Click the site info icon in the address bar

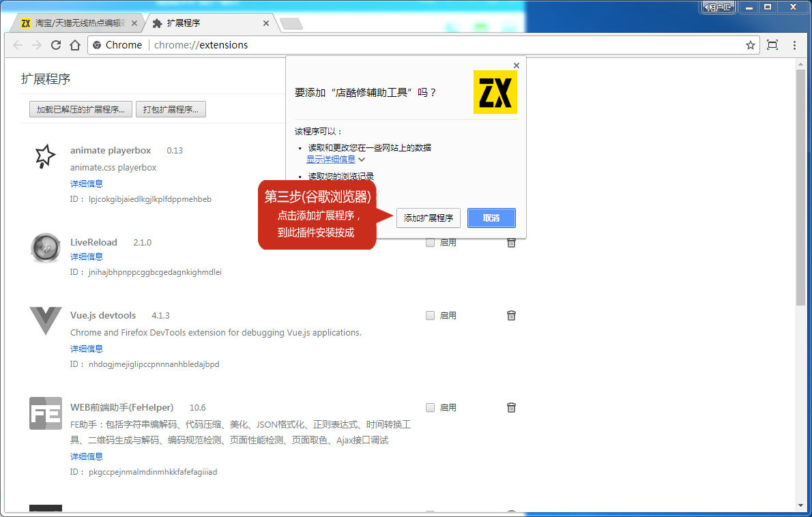tap(97, 45)
